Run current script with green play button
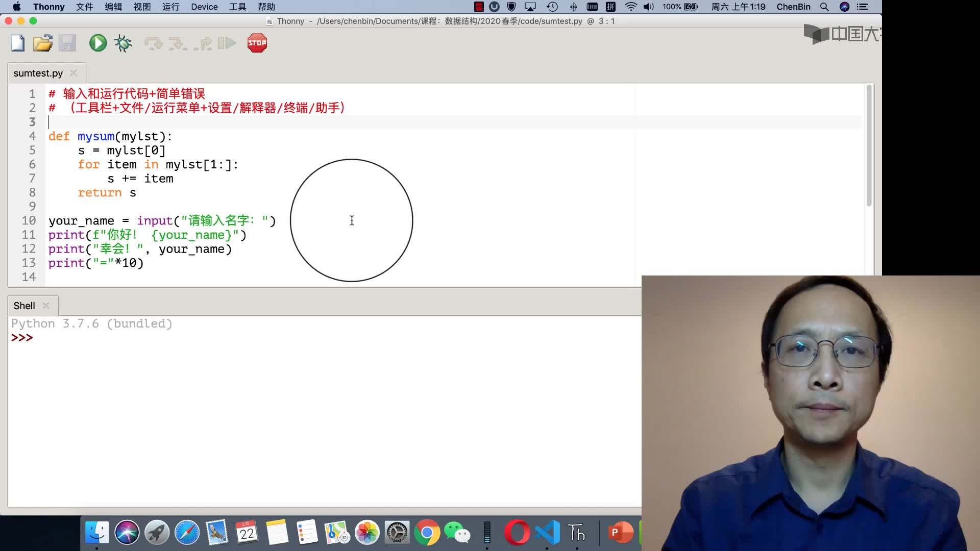The image size is (980, 551). click(x=98, y=43)
